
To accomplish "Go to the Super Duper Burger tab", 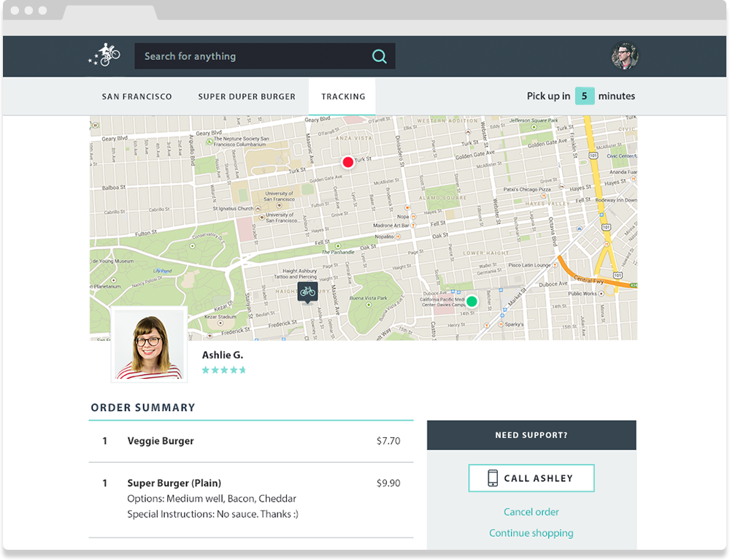I will point(247,96).
